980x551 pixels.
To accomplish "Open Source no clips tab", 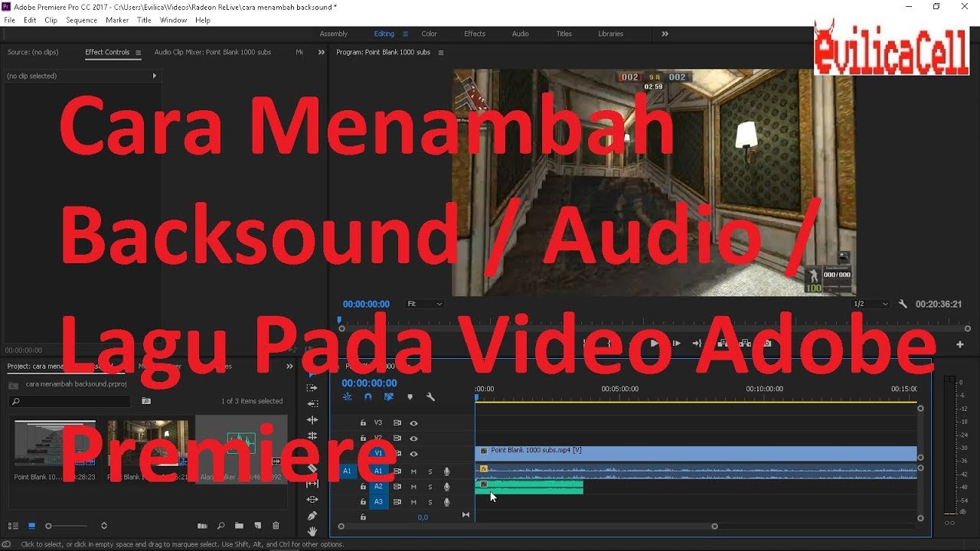I will click(x=33, y=53).
